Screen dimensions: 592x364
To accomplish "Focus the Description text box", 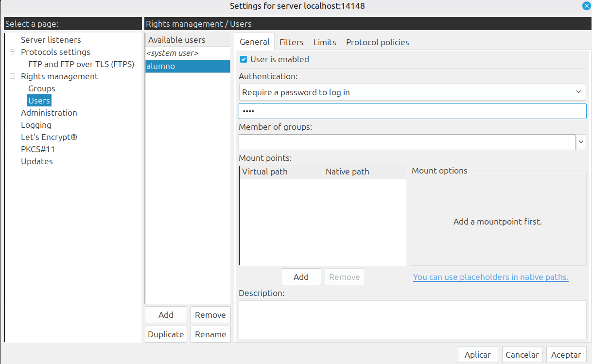I will (x=412, y=319).
